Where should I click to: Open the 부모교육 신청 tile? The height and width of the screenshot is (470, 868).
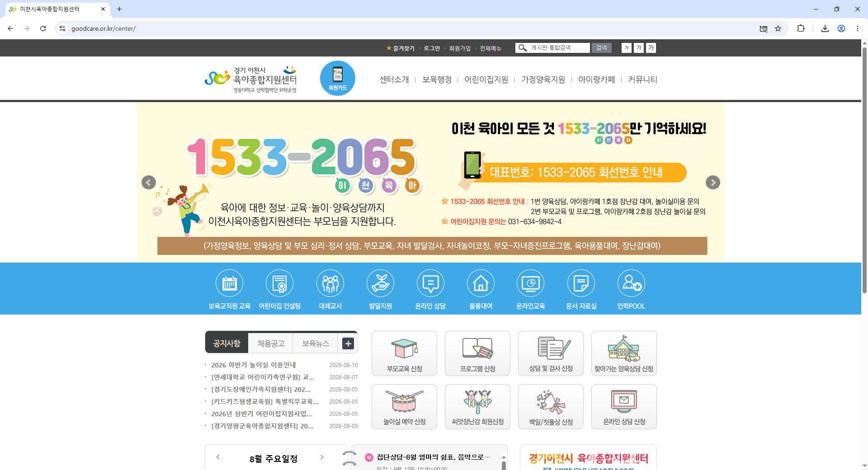coord(405,353)
